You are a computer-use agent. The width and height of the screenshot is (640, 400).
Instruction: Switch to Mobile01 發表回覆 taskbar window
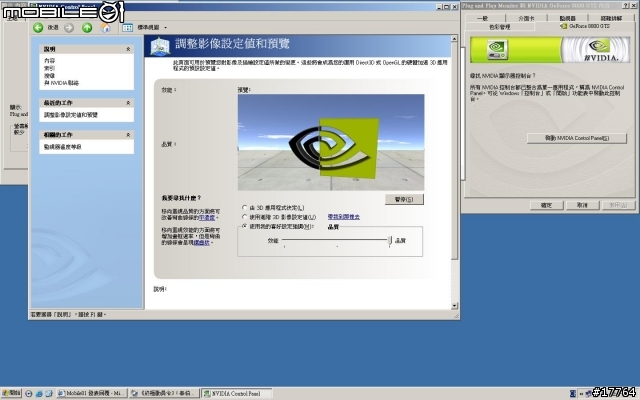click(x=92, y=393)
